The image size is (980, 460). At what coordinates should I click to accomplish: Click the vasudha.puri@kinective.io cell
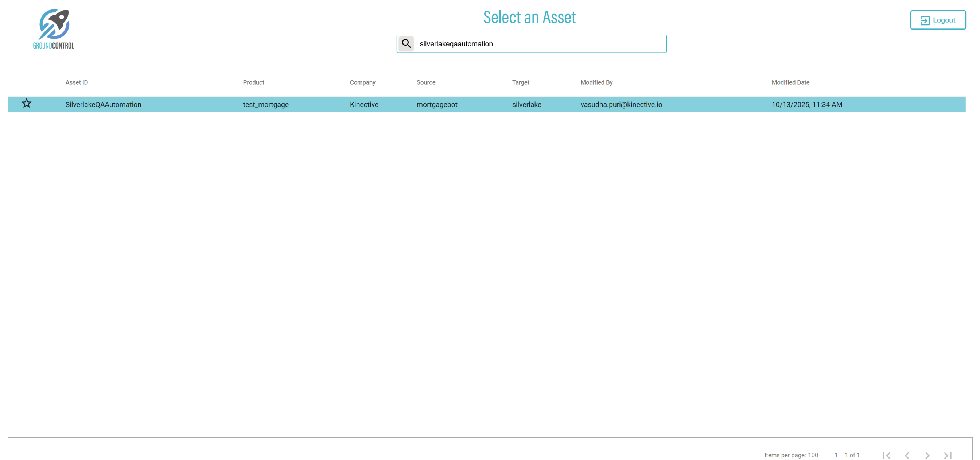(x=621, y=104)
